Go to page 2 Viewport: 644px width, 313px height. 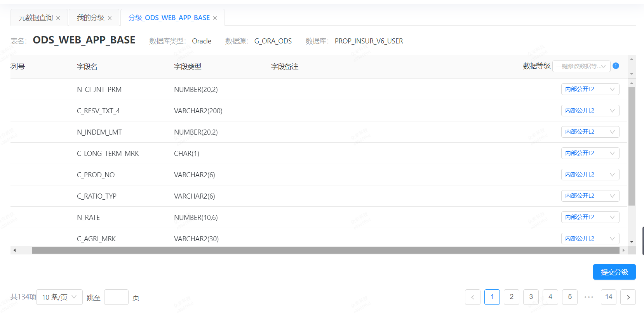tap(512, 297)
